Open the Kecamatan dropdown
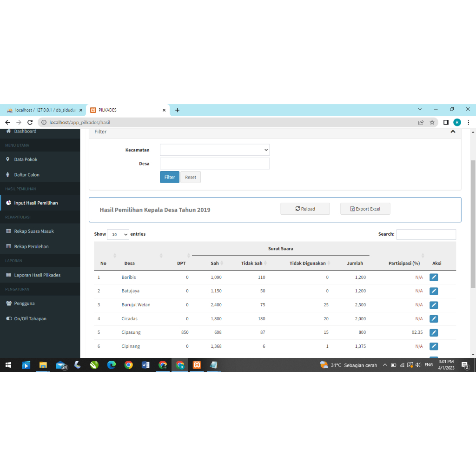This screenshot has height=476, width=476. pyautogui.click(x=214, y=150)
